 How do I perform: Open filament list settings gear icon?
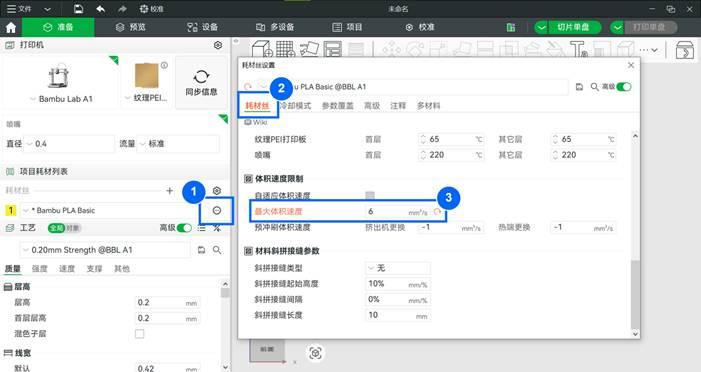[217, 191]
